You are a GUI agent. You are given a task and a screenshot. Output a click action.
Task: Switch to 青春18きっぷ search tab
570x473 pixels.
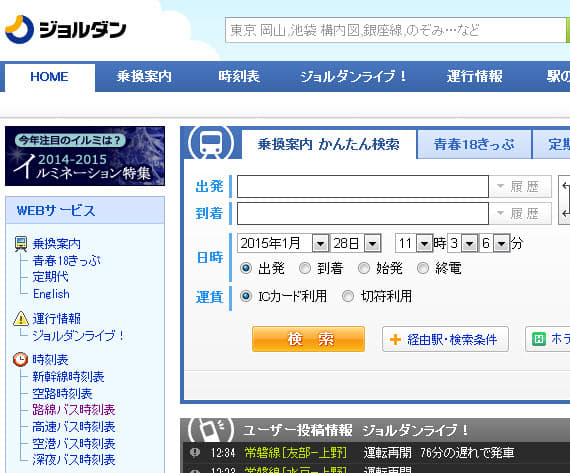pyautogui.click(x=474, y=144)
